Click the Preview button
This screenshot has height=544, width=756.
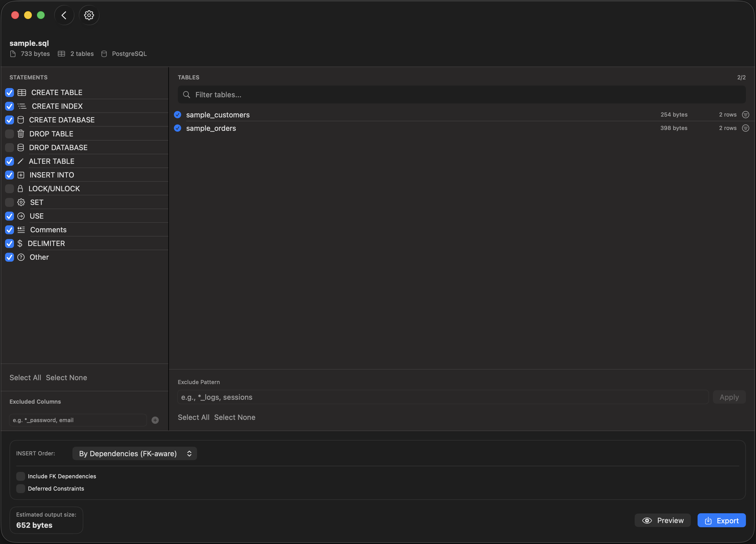(662, 520)
